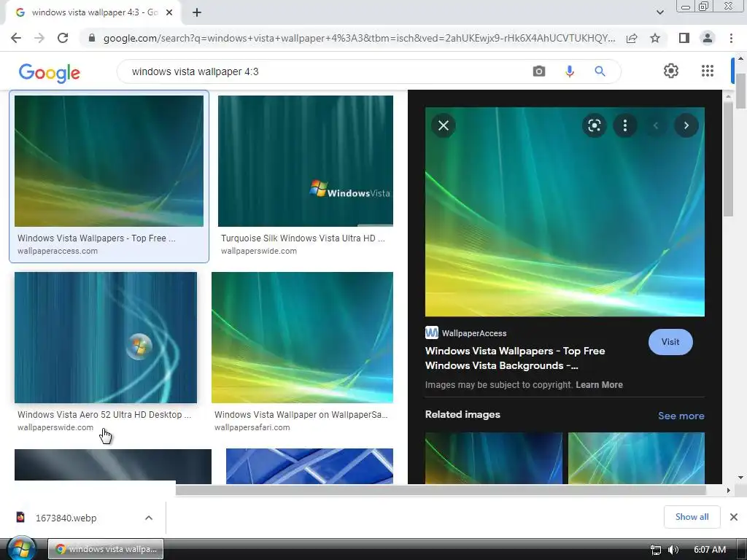The image size is (747, 560).
Task: Show the next image in the preview
Action: (x=686, y=125)
